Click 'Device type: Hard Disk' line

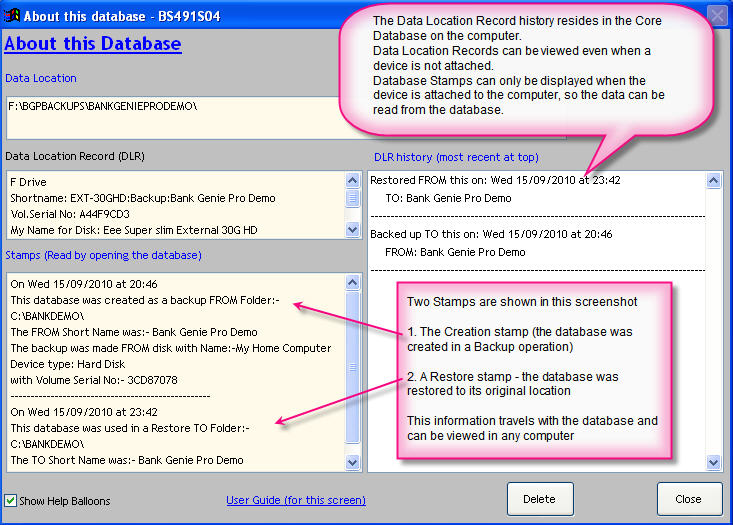pyautogui.click(x=67, y=364)
